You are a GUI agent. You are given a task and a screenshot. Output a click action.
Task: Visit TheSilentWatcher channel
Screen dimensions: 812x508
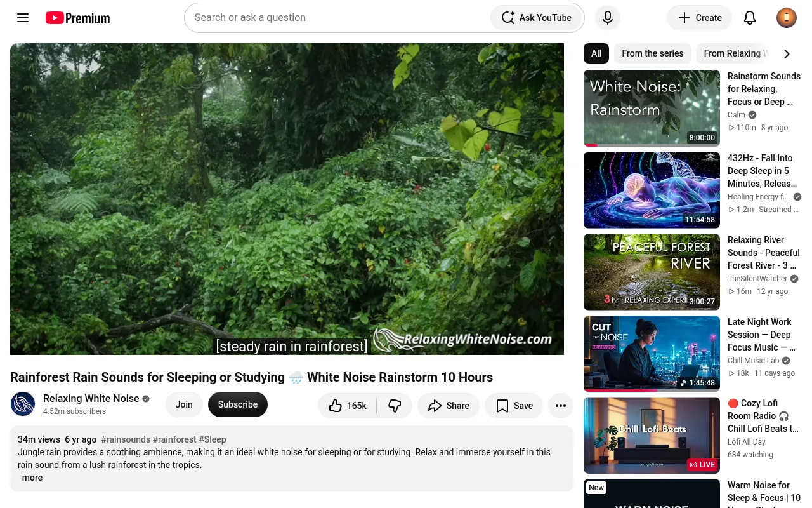757,279
